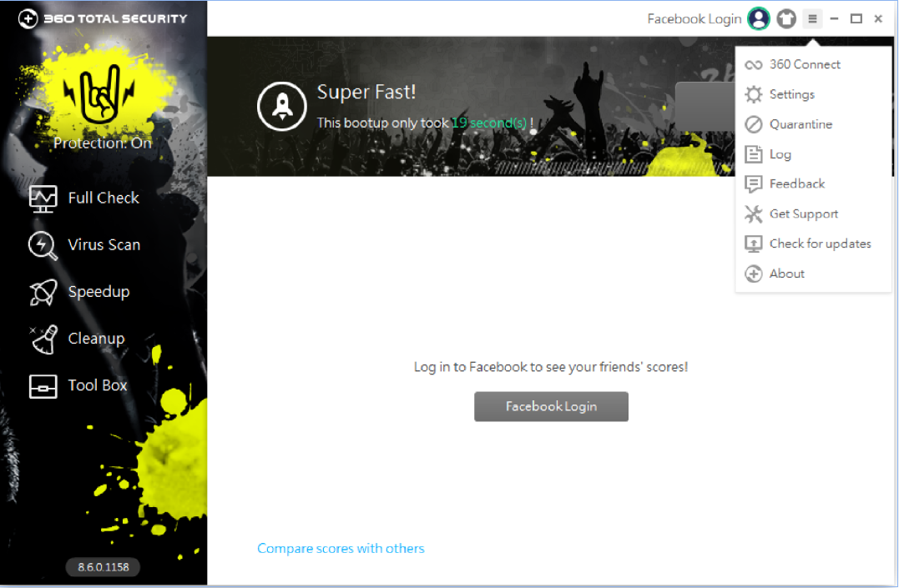Viewport: 899px width, 588px height.
Task: Maximize the 360 Total Security window
Action: coord(856,19)
